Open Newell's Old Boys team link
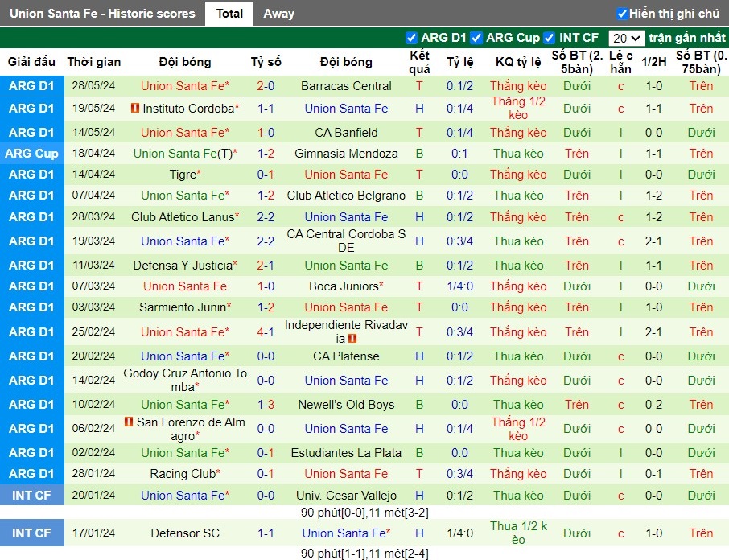Image resolution: width=729 pixels, height=560 pixels. click(346, 405)
